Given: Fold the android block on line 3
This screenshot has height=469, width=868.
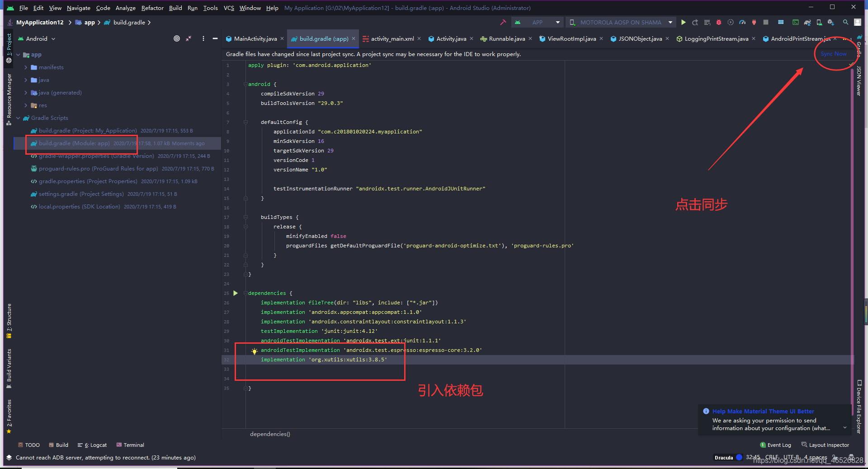Looking at the screenshot, I should 245,84.
